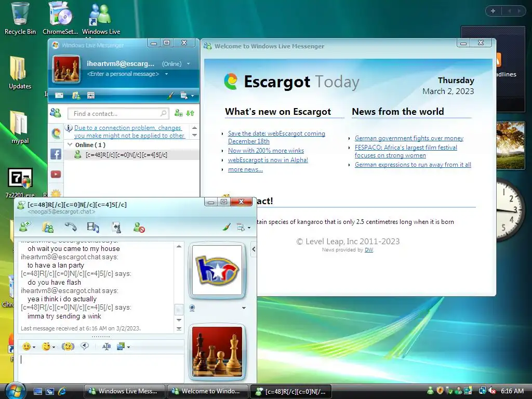Open the webEscargot is now in Alpha link

click(x=268, y=160)
